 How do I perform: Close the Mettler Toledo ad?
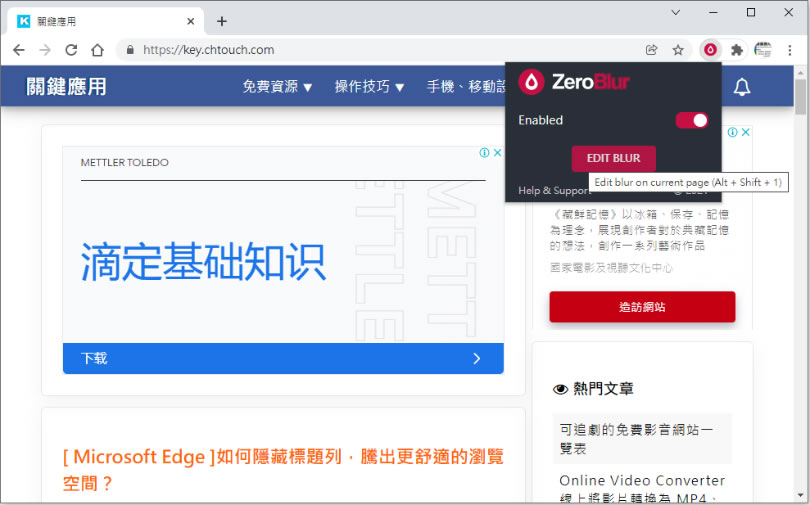tap(497, 152)
